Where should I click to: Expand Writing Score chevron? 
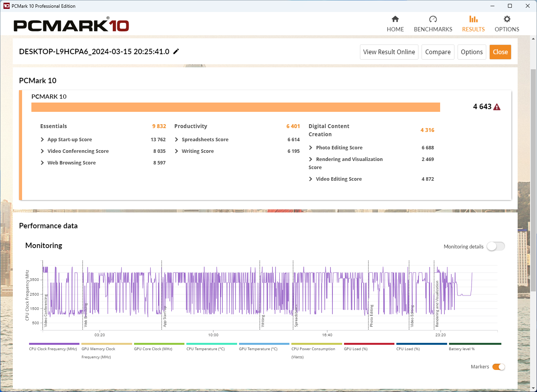tap(177, 151)
